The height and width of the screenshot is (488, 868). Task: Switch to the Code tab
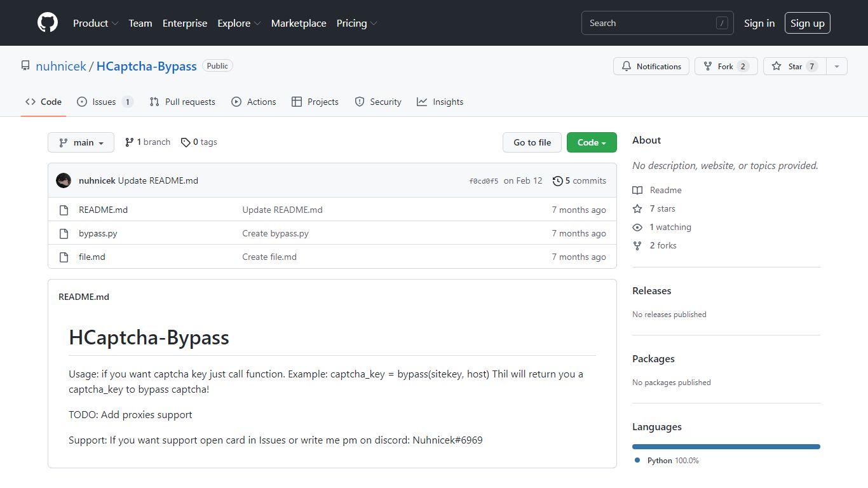tap(43, 102)
